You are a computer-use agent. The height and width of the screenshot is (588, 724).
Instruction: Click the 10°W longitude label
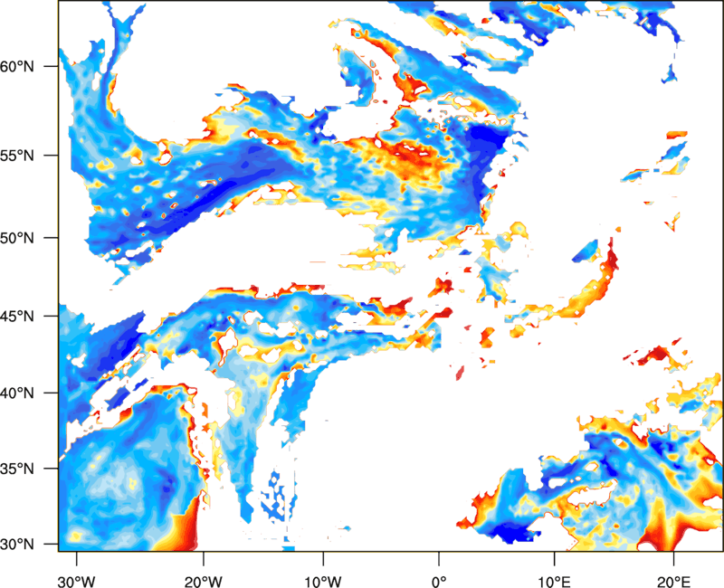click(x=323, y=582)
